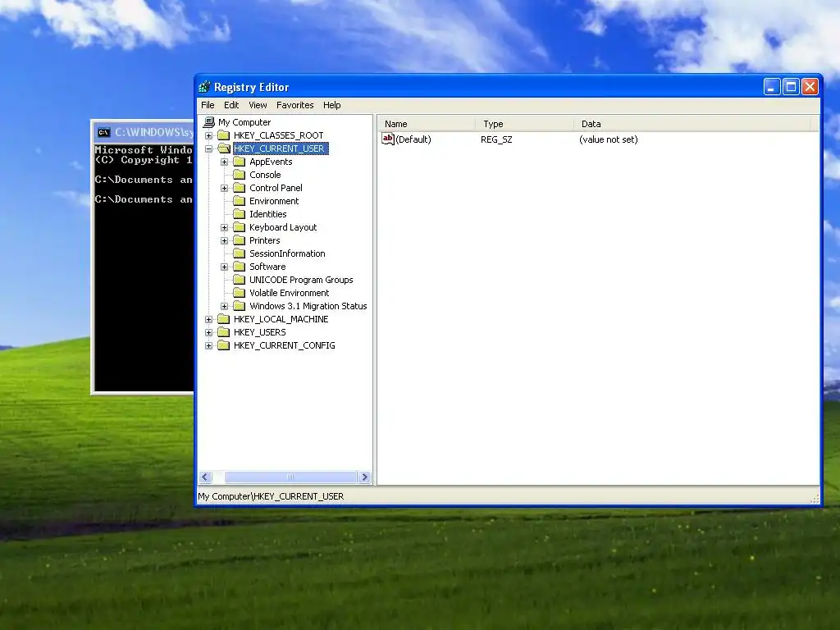Click the UNICODE Program Groups folder icon
The height and width of the screenshot is (630, 840).
click(x=240, y=281)
